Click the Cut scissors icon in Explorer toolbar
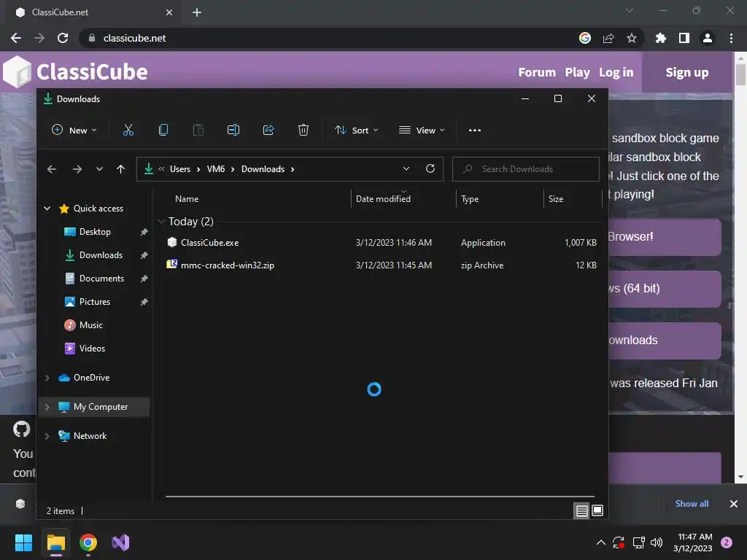 (128, 130)
